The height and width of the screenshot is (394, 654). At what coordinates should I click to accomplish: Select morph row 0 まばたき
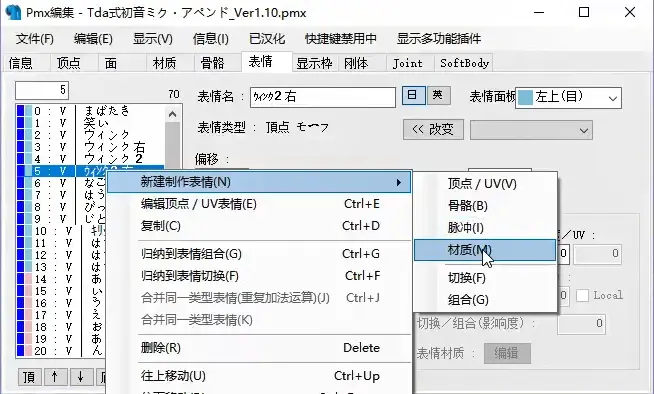coord(91,111)
